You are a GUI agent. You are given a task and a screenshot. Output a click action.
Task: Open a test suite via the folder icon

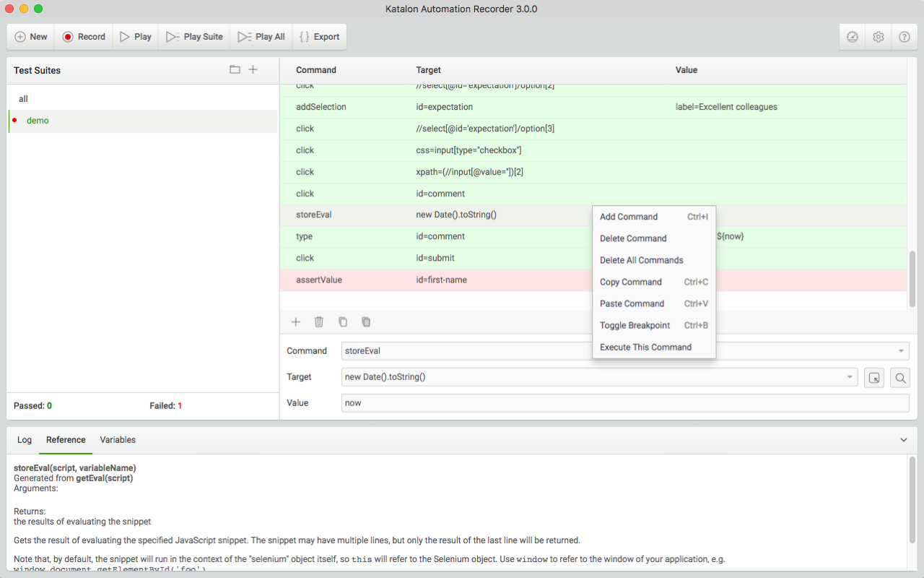(x=235, y=70)
